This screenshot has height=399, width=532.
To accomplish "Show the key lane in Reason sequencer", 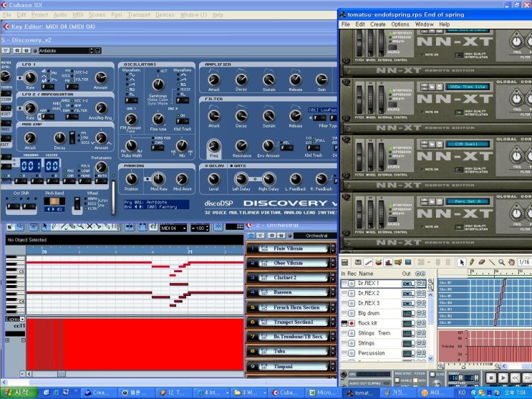I will pyautogui.click(x=358, y=262).
